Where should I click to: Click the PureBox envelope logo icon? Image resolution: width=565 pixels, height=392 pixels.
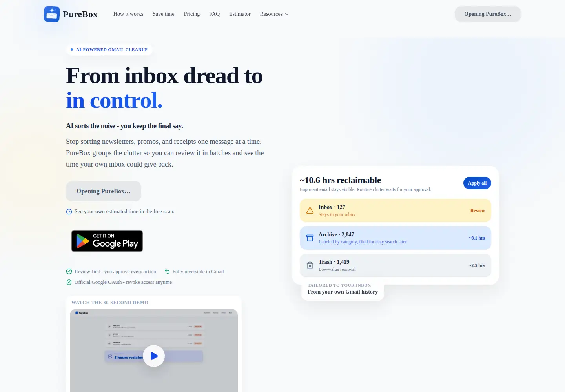pyautogui.click(x=52, y=14)
